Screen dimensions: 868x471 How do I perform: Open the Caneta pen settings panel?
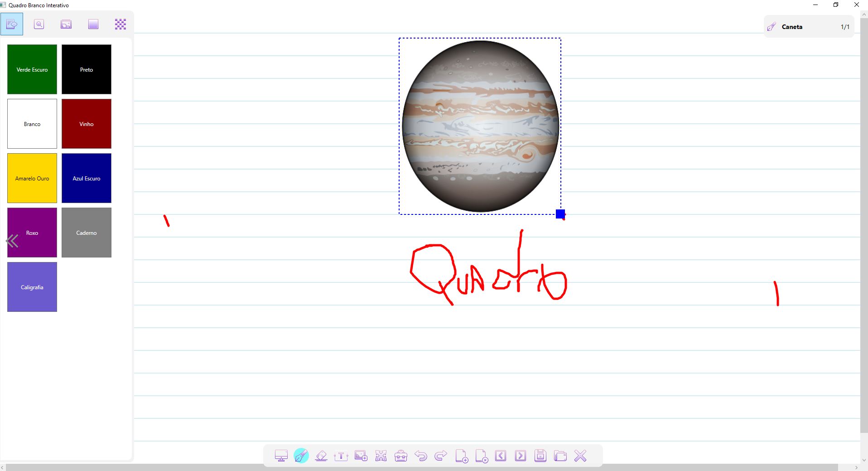(808, 26)
